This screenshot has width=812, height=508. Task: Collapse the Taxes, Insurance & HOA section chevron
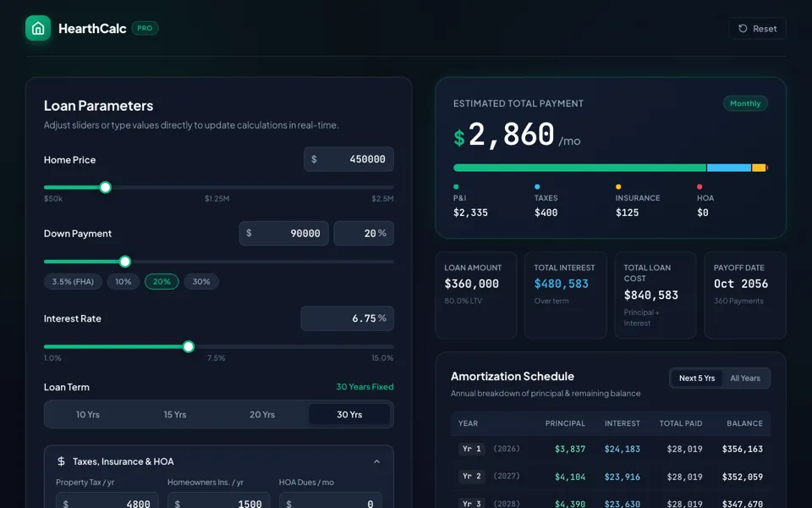pos(376,461)
